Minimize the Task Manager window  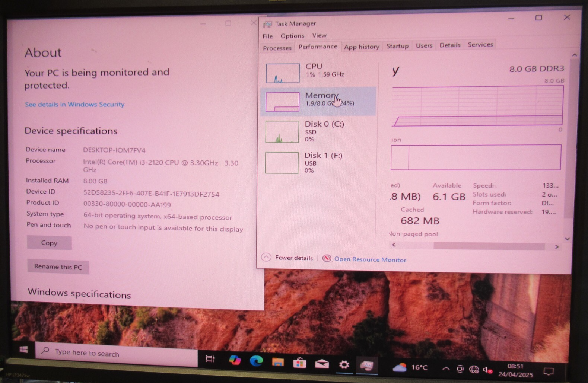[x=511, y=18]
